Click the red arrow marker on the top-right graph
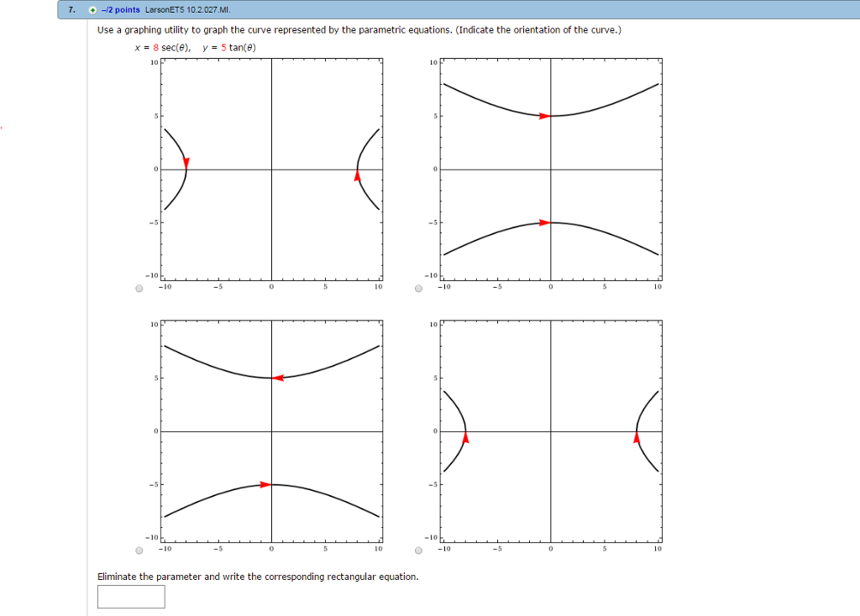This screenshot has width=860, height=616. point(542,117)
